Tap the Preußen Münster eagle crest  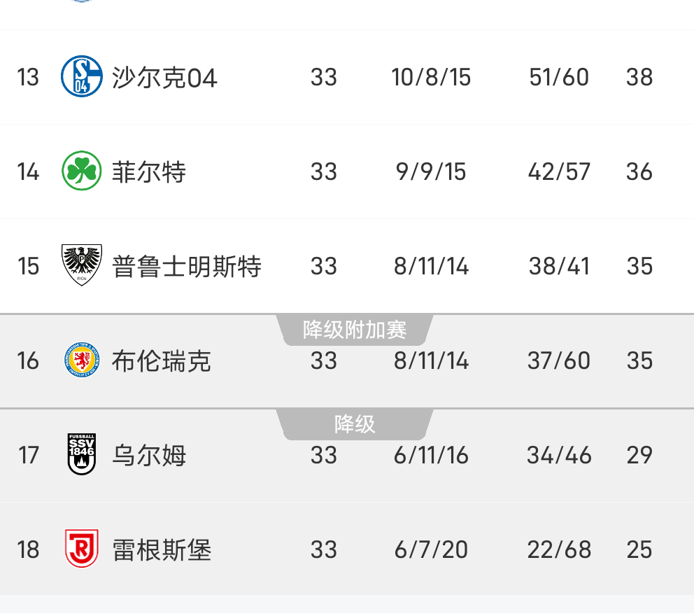point(81,265)
